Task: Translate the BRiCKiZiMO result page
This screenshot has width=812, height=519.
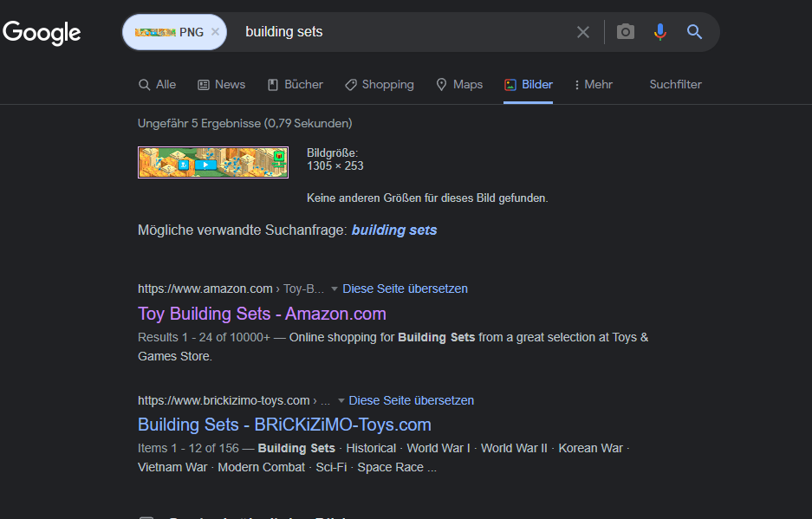Action: (411, 400)
